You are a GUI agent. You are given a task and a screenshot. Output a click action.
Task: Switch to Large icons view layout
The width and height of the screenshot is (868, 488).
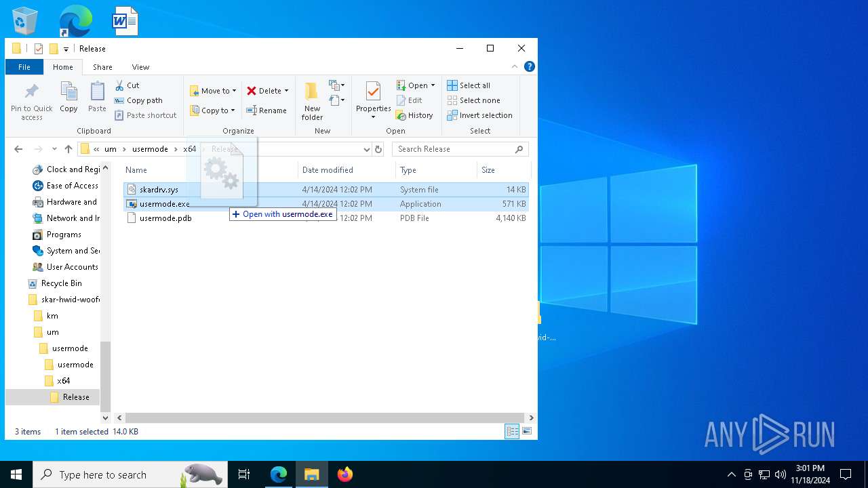[526, 431]
